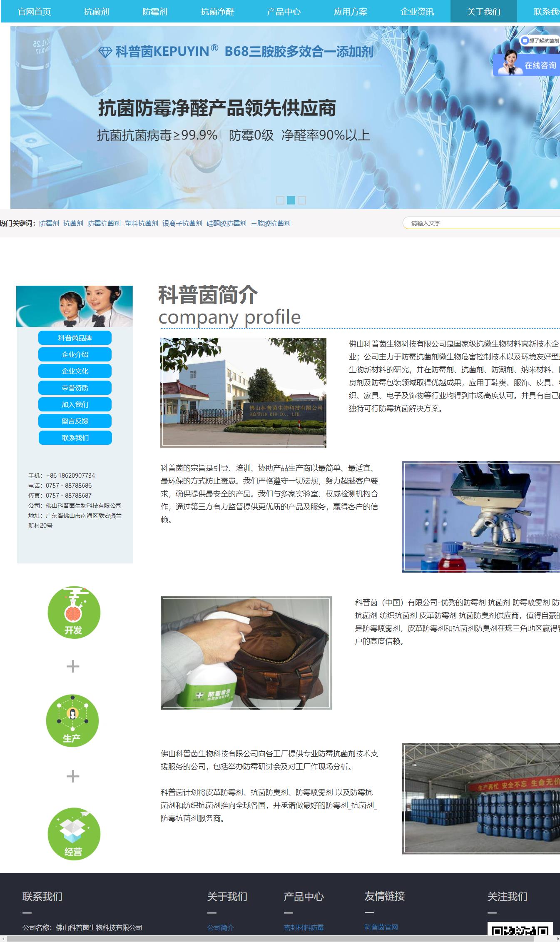Click the customer service photo in sidebar
The image size is (560, 942).
point(75,306)
